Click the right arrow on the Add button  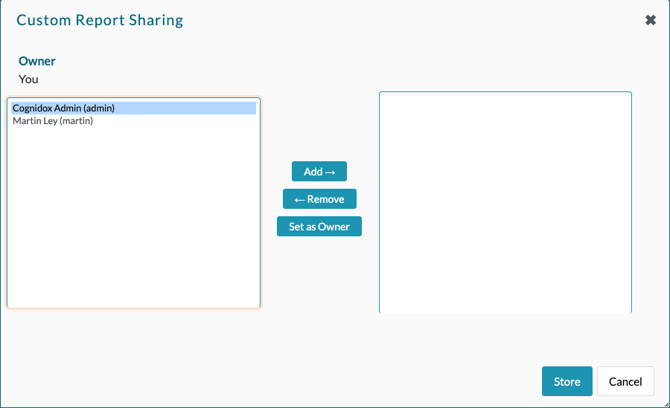[330, 172]
